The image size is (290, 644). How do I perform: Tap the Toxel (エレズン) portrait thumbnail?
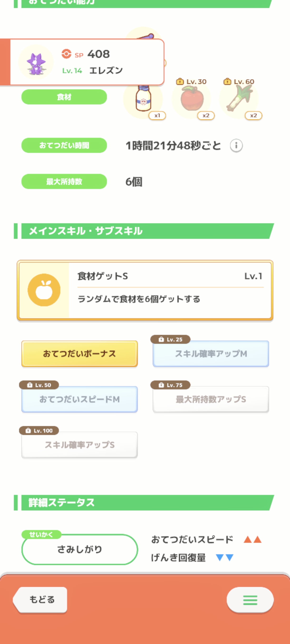coord(36,62)
